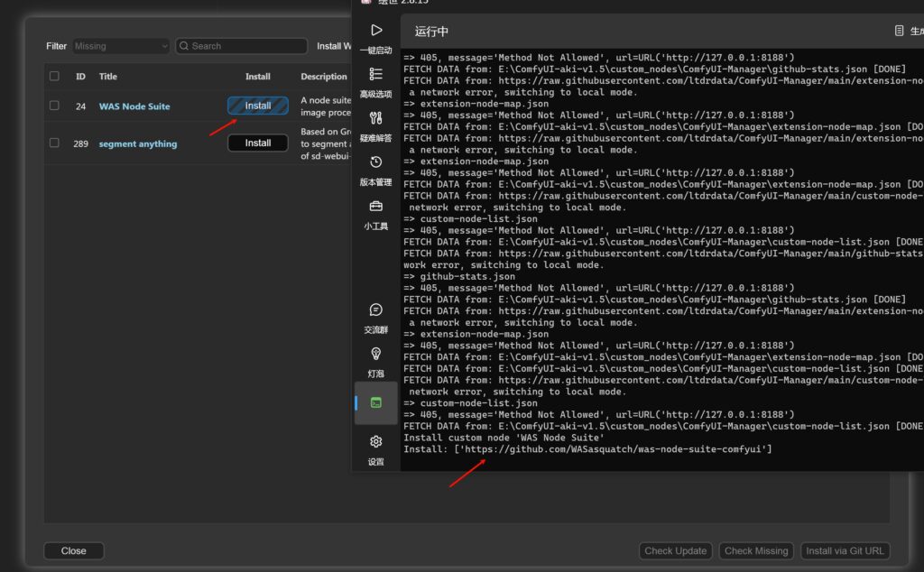This screenshot has height=572, width=924.
Task: Click the Filter label text
Action: (x=57, y=46)
